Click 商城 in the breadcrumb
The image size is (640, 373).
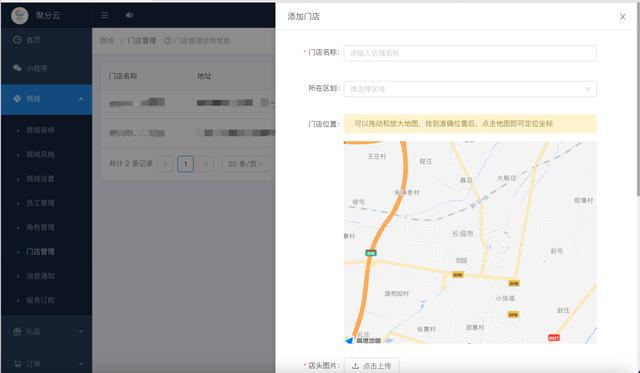pyautogui.click(x=107, y=40)
